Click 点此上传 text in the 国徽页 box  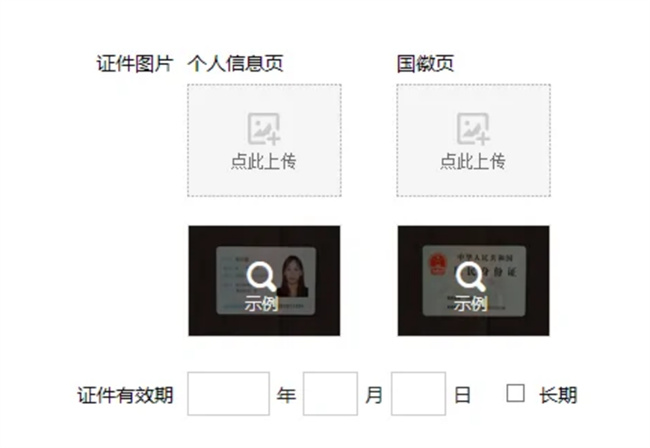coord(473,161)
